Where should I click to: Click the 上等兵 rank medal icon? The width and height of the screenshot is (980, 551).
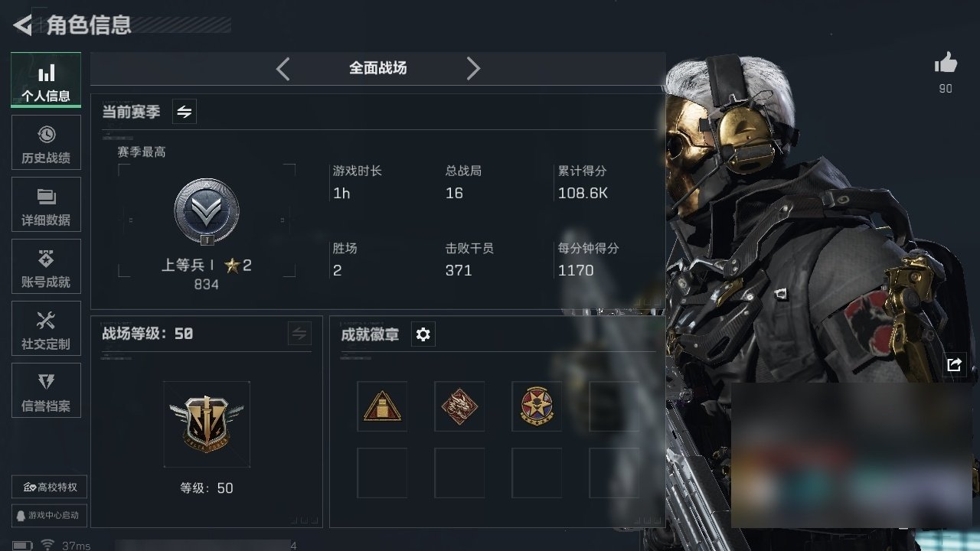207,211
